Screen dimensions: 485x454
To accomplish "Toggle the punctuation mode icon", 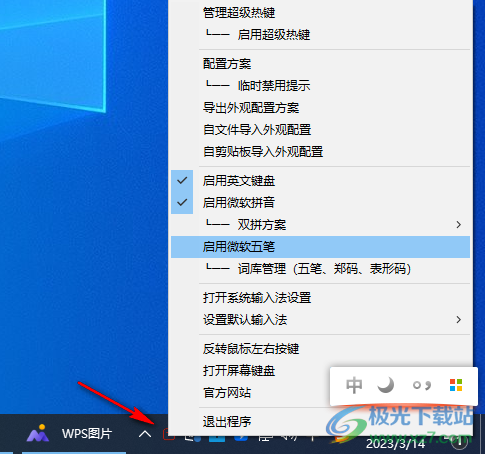I will click(x=422, y=386).
